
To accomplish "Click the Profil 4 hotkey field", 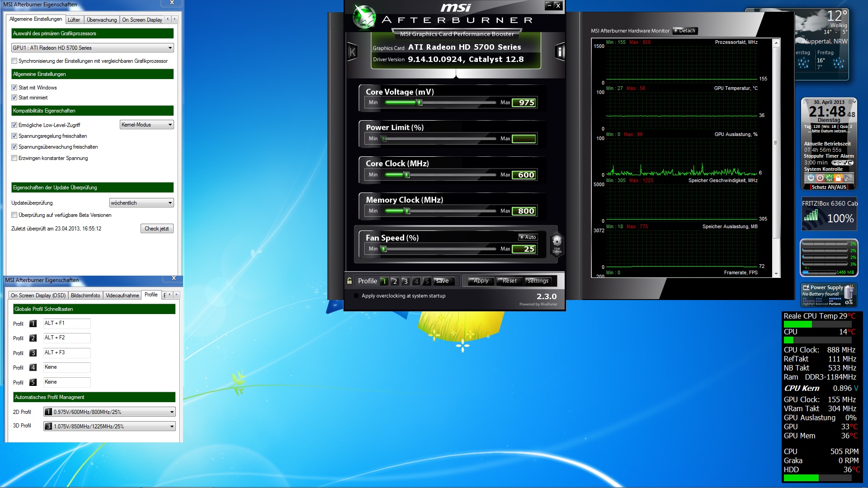I will (x=66, y=367).
